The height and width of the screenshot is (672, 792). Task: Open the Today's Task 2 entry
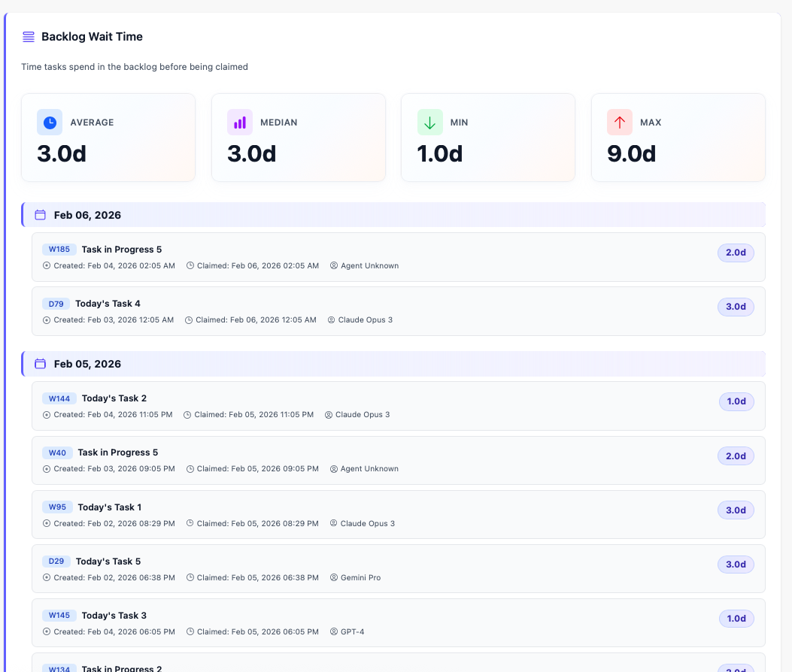click(x=114, y=398)
